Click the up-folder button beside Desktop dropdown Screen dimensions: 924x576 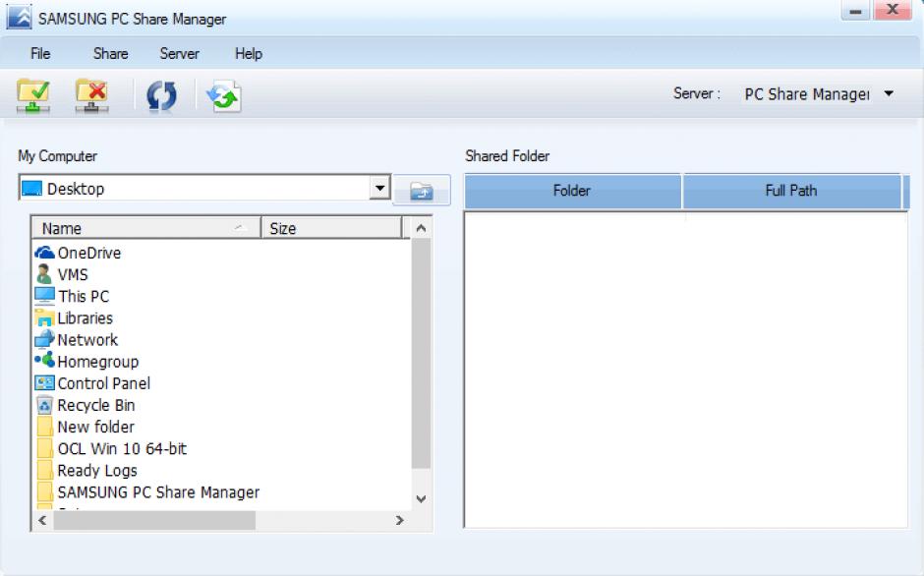[422, 190]
